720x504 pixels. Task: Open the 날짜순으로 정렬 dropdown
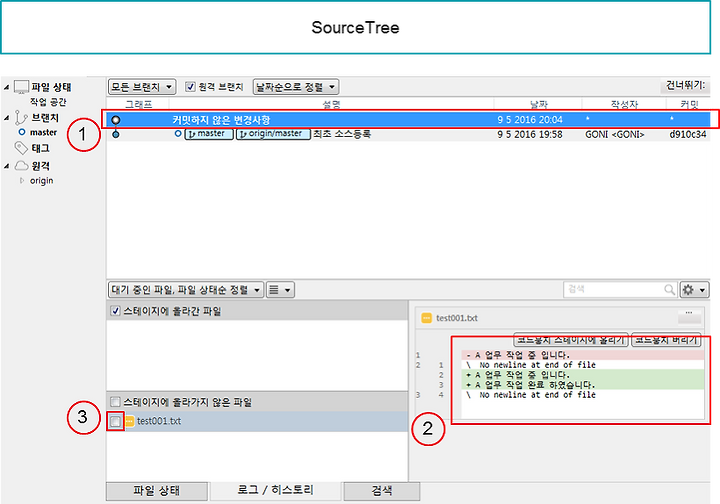pos(296,87)
